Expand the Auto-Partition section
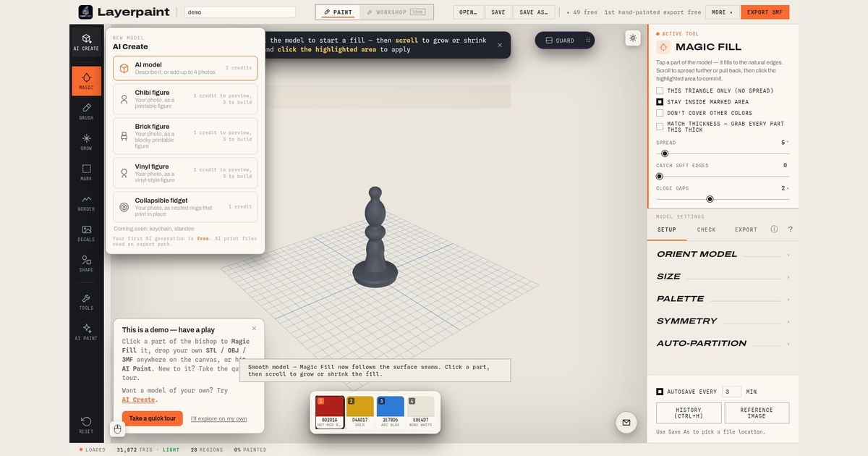 point(723,344)
